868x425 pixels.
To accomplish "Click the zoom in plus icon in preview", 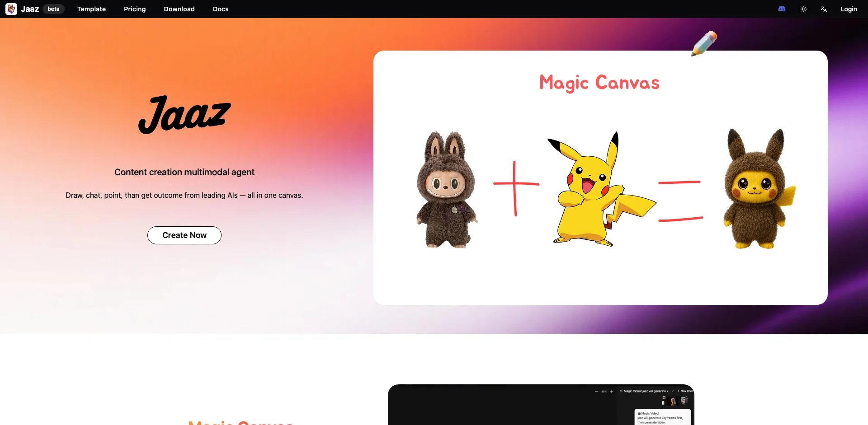I will pyautogui.click(x=612, y=392).
